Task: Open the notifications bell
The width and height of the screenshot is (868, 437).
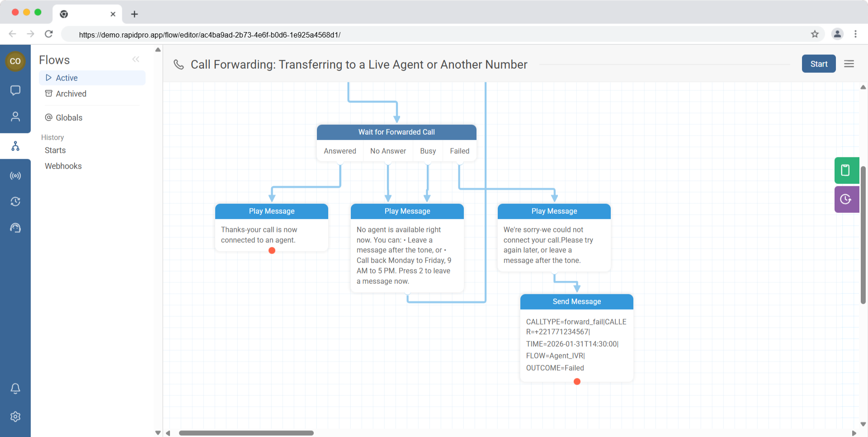Action: (x=15, y=388)
